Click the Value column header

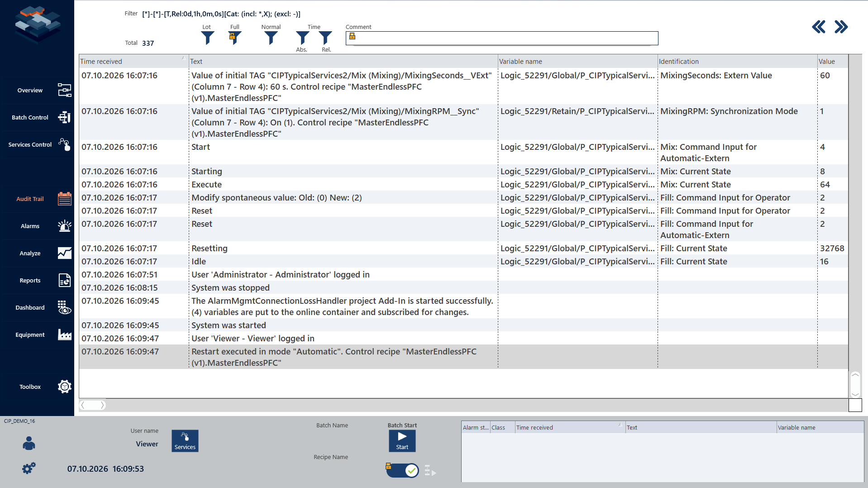pos(832,61)
